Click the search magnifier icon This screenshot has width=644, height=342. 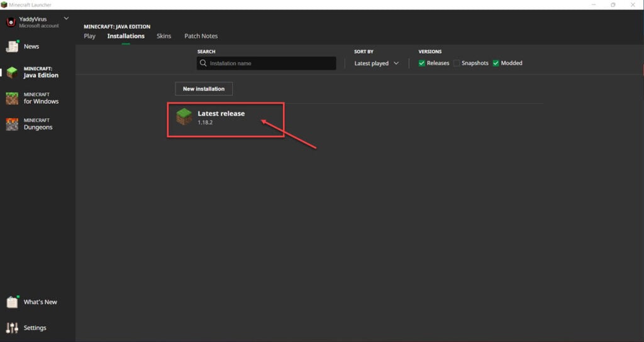(203, 63)
